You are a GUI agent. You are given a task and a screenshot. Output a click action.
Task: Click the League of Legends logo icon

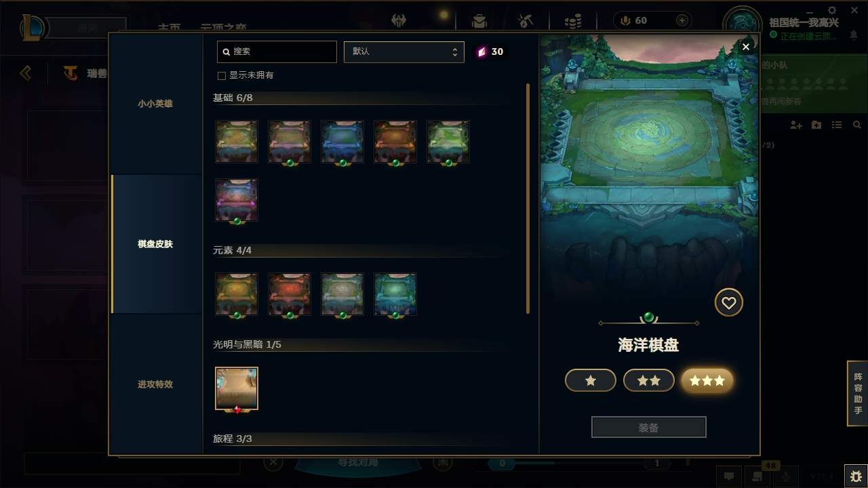[33, 28]
